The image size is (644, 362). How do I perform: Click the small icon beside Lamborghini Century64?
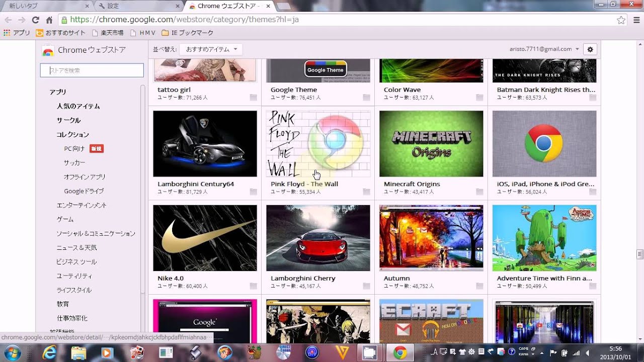(x=253, y=192)
